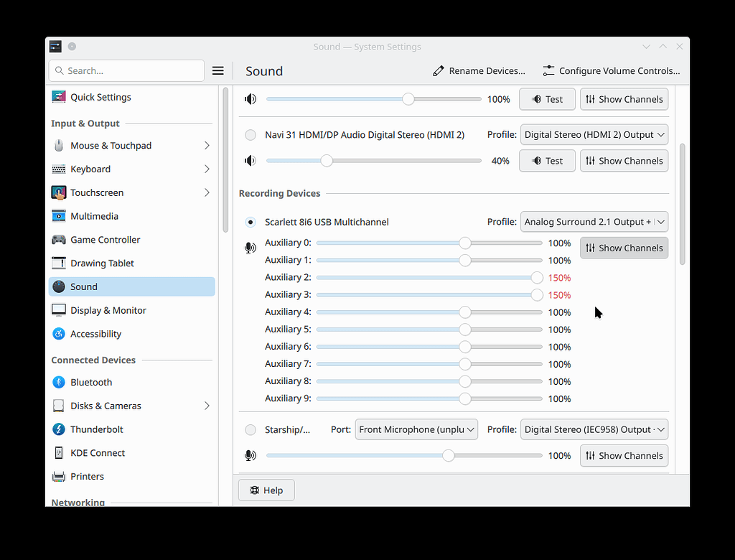Viewport: 735px width, 560px height.
Task: Mute the Navi 31 HDMI output
Action: (250, 160)
